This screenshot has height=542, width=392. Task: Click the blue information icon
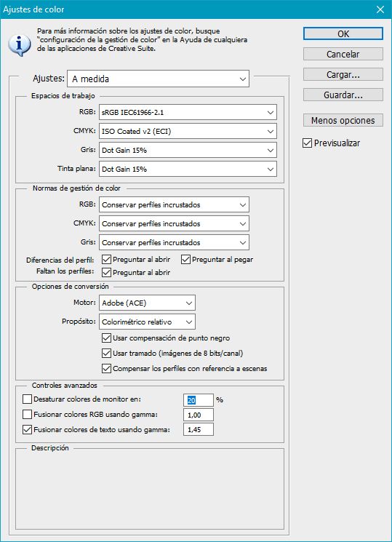coord(20,44)
